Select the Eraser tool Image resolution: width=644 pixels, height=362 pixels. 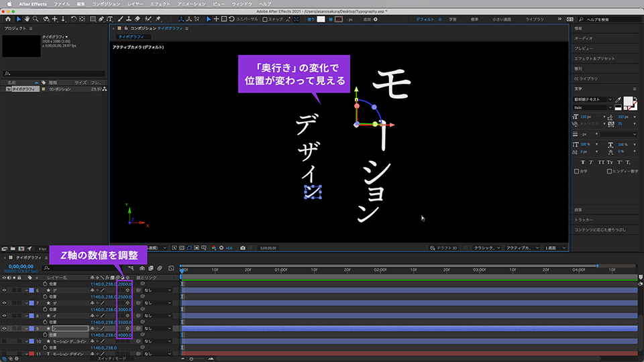click(137, 19)
